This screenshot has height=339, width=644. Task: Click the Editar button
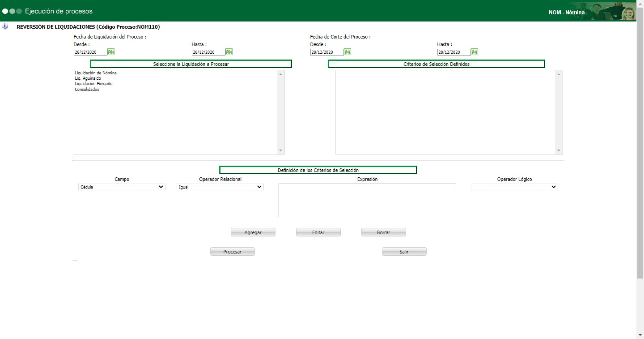[318, 232]
